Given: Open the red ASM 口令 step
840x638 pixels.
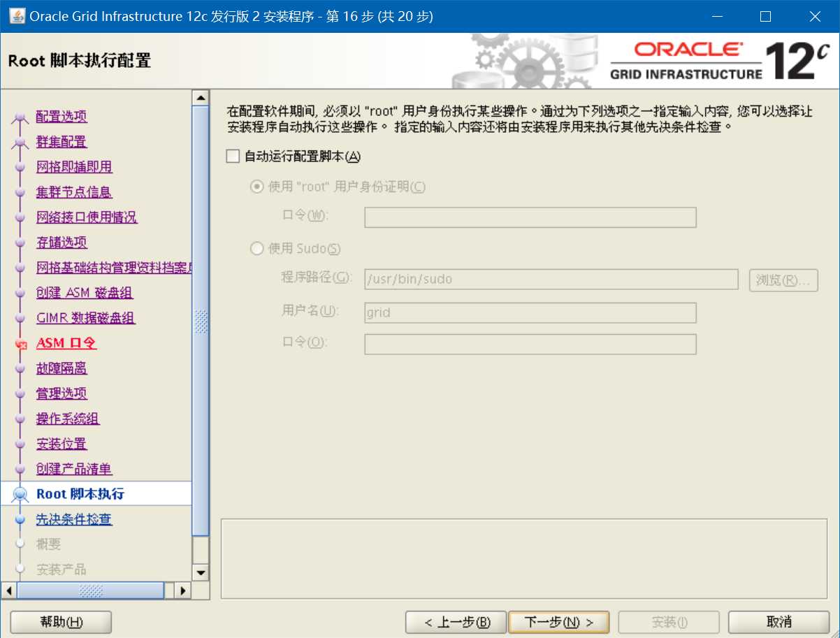Looking at the screenshot, I should pos(66,343).
